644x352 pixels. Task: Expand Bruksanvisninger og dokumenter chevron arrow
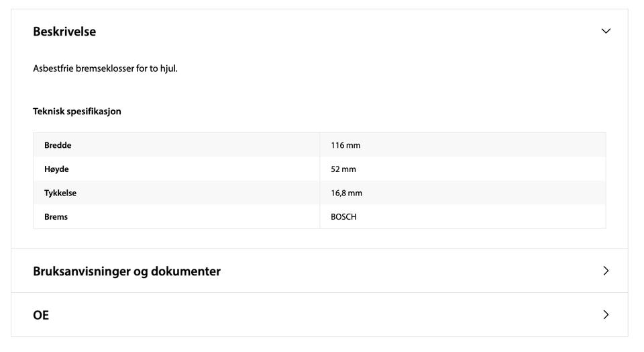click(x=606, y=271)
